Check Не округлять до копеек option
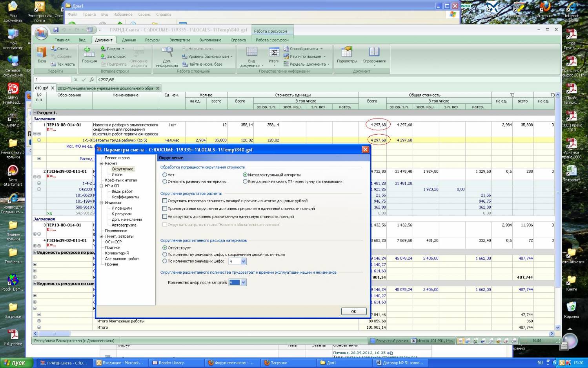588x368 pixels. [x=165, y=216]
